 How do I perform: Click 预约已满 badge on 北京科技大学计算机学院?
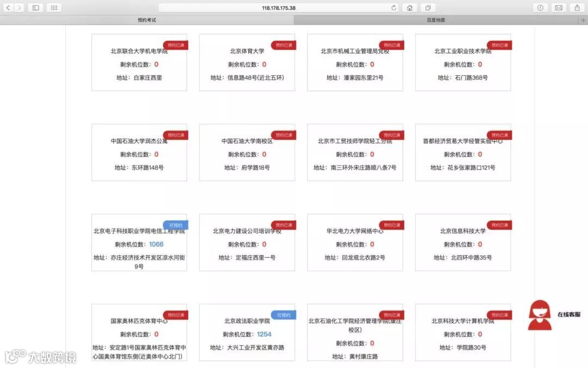pos(499,315)
